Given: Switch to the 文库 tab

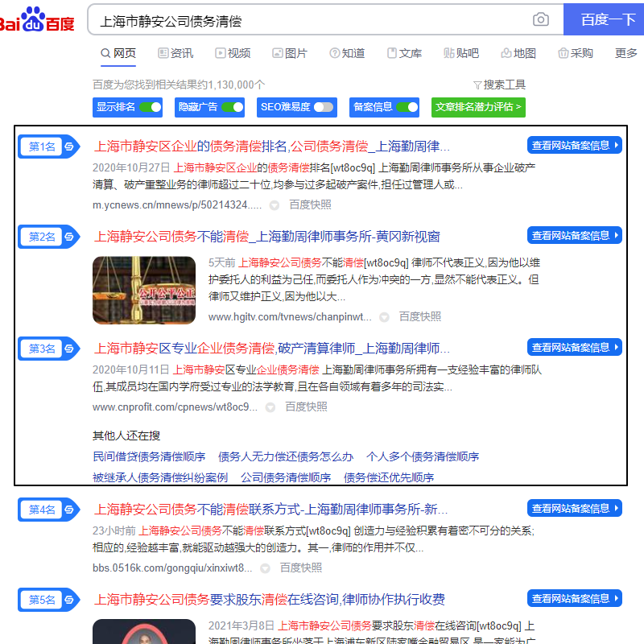Looking at the screenshot, I should tap(405, 53).
